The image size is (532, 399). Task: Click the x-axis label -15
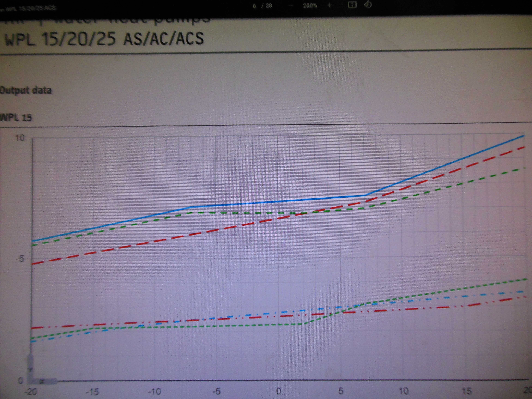coord(92,392)
